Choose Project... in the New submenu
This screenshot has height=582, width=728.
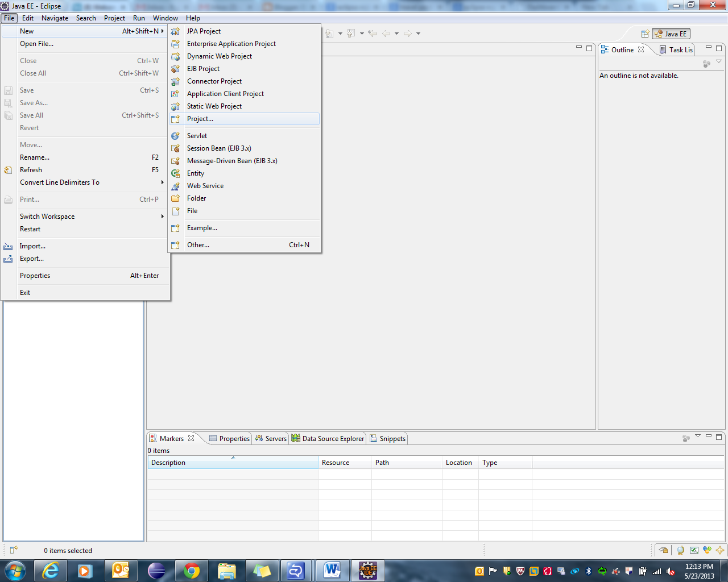coord(245,119)
